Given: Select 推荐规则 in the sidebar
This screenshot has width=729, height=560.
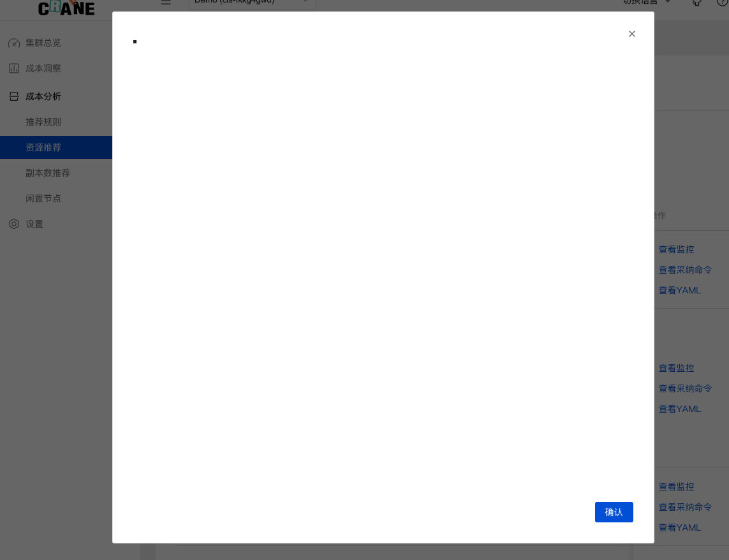Looking at the screenshot, I should pyautogui.click(x=43, y=122).
